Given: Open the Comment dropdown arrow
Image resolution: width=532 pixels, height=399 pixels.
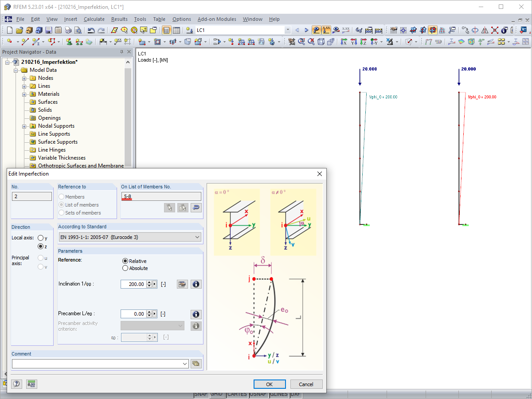Looking at the screenshot, I should coord(185,364).
